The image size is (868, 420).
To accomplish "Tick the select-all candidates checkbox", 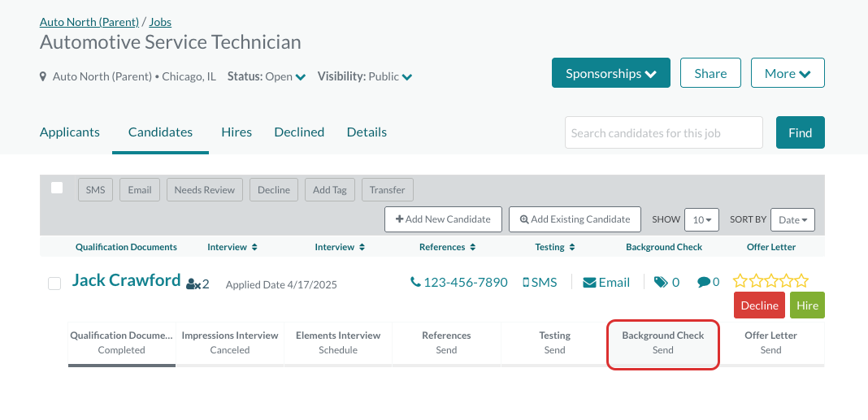I will pos(57,188).
